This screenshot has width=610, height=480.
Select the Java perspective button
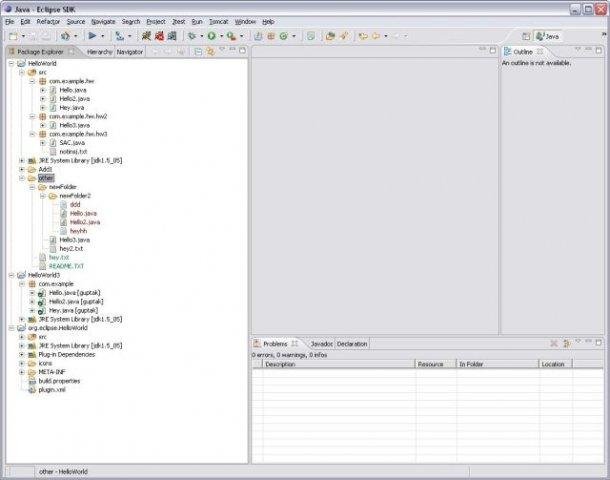point(548,36)
